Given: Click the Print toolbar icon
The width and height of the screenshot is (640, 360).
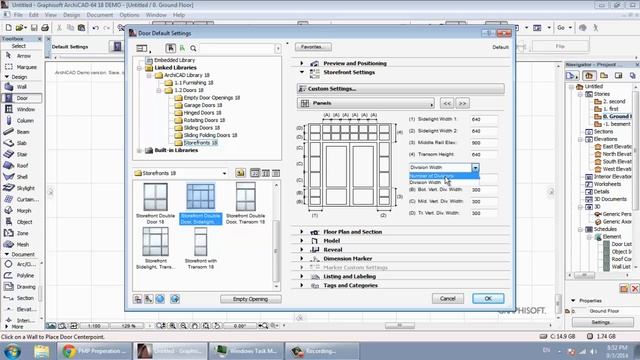Looking at the screenshot, I should (x=45, y=28).
